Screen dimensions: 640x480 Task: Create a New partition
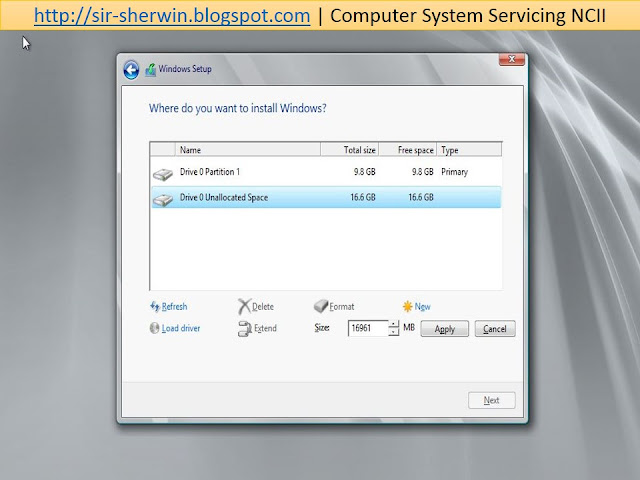tap(422, 307)
